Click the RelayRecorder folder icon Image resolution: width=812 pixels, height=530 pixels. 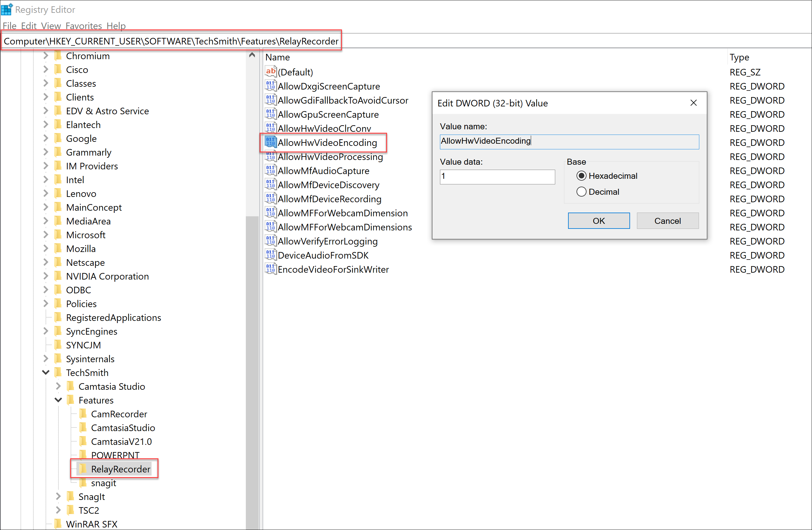coord(83,469)
